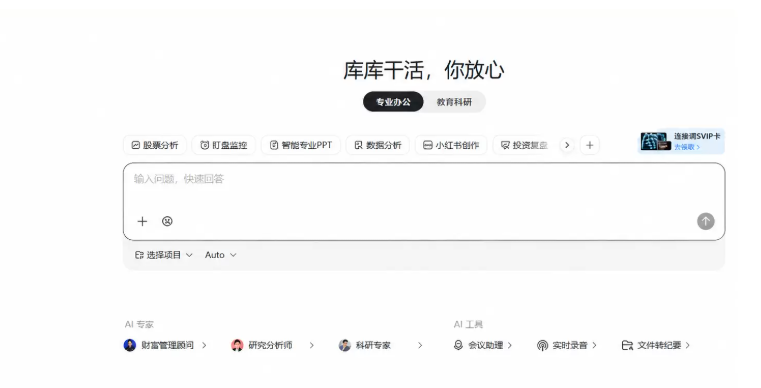Image resolution: width=761 pixels, height=388 pixels.
Task: Expand chevron next to 科研专家
Action: 420,345
